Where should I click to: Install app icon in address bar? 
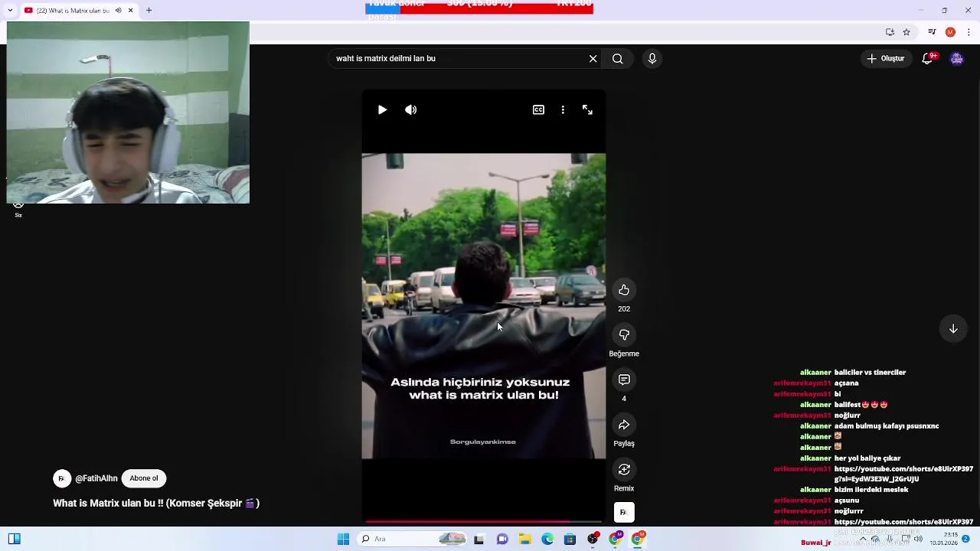click(x=890, y=32)
